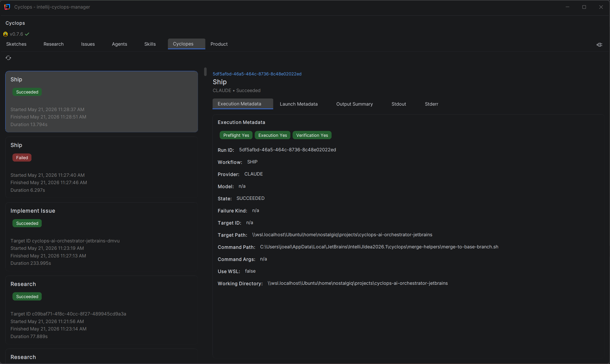The width and height of the screenshot is (610, 364).
Task: Open the Skills tab
Action: [150, 44]
